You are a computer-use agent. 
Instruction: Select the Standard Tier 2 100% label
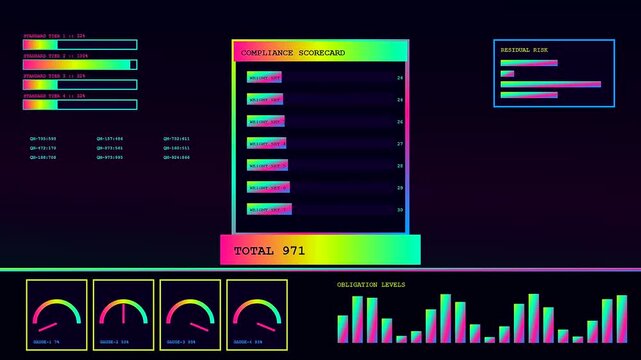(x=56, y=56)
